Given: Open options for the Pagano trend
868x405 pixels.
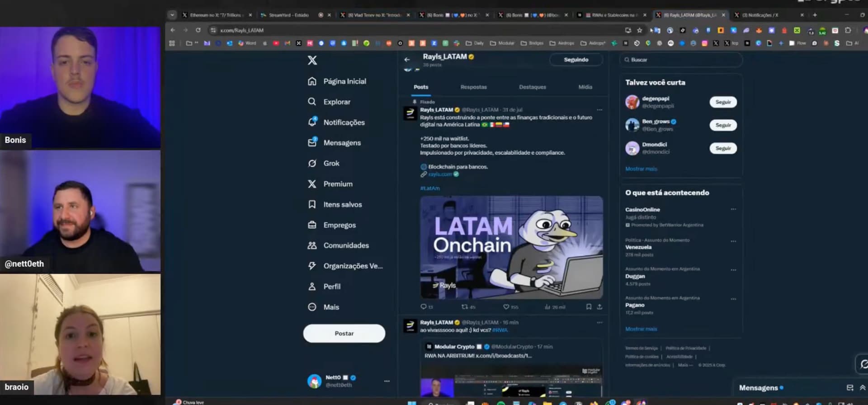Looking at the screenshot, I should pos(733,299).
